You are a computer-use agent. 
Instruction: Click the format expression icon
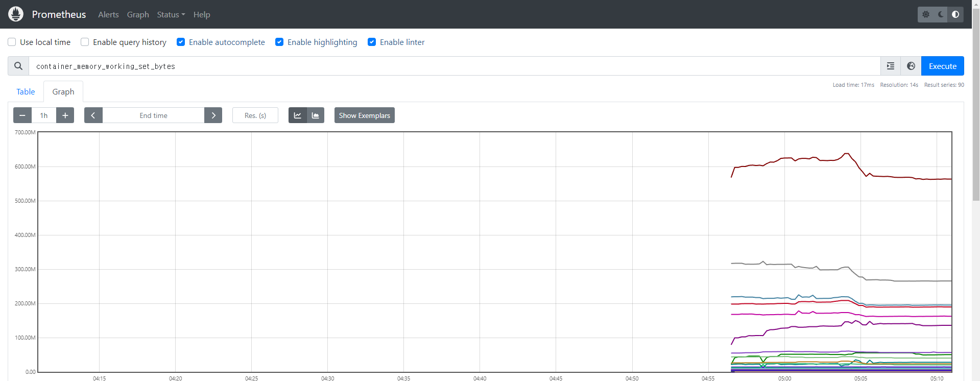click(891, 66)
